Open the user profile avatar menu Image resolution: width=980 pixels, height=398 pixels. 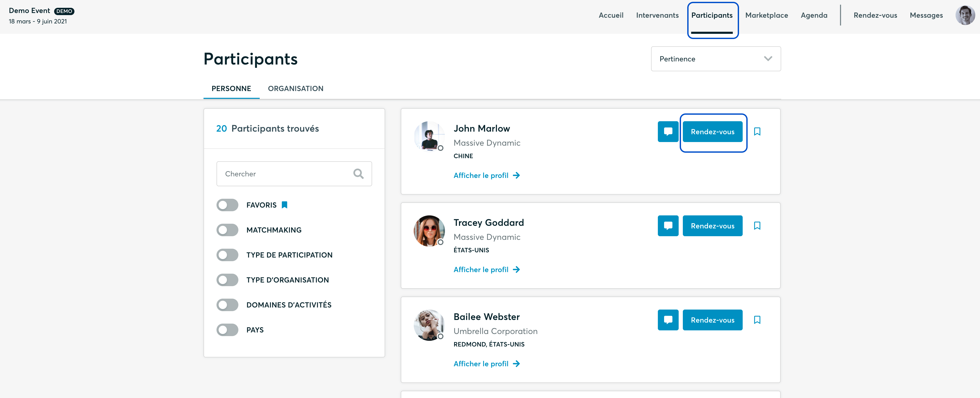(x=965, y=15)
